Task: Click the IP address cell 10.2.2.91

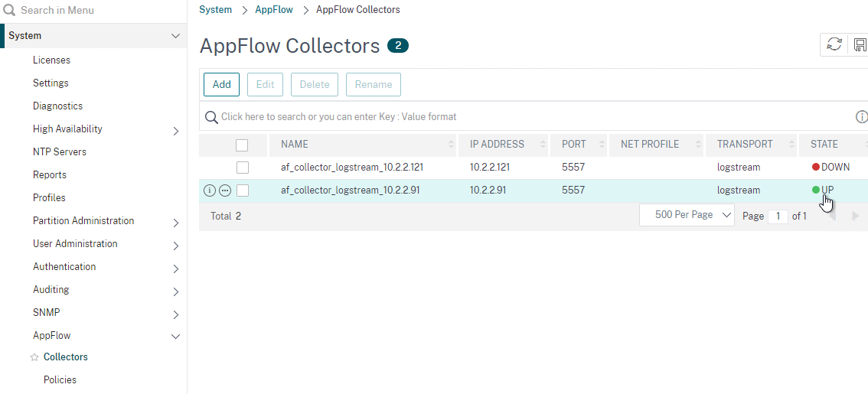Action: click(489, 190)
